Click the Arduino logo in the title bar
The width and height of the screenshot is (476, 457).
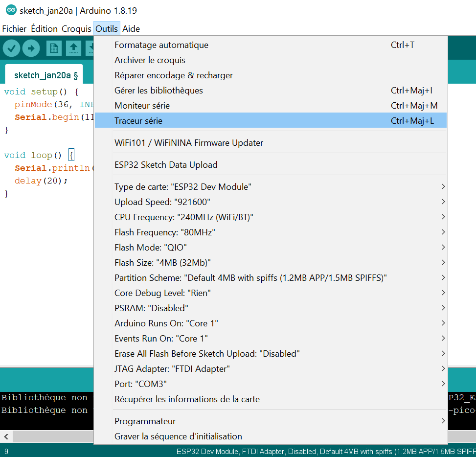pos(10,11)
